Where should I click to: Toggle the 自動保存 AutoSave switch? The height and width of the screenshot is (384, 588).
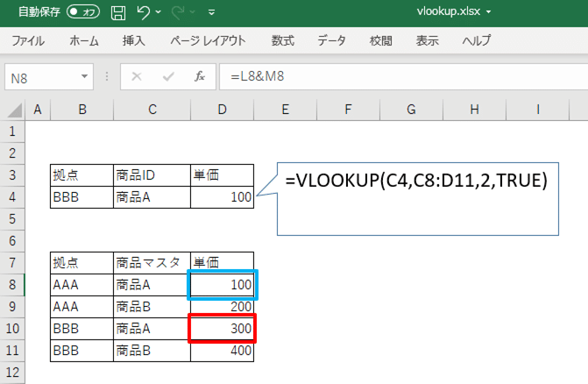click(x=83, y=12)
